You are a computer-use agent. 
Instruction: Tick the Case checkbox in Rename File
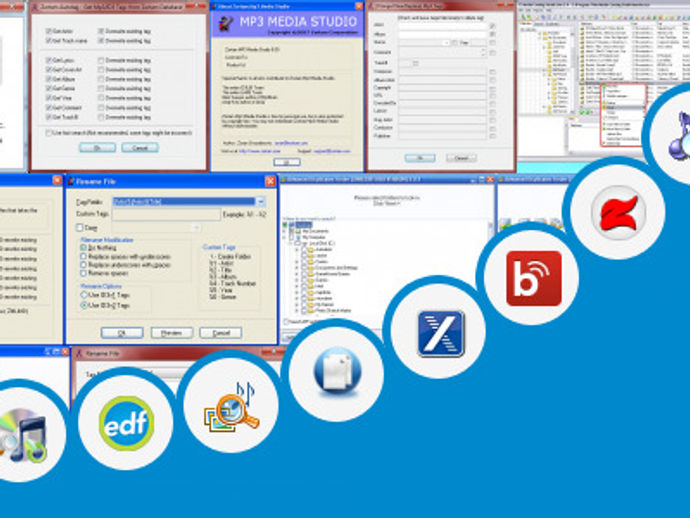coord(80,228)
